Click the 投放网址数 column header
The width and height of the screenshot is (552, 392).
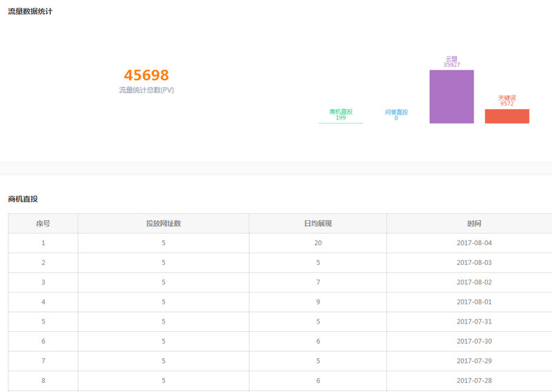(164, 224)
